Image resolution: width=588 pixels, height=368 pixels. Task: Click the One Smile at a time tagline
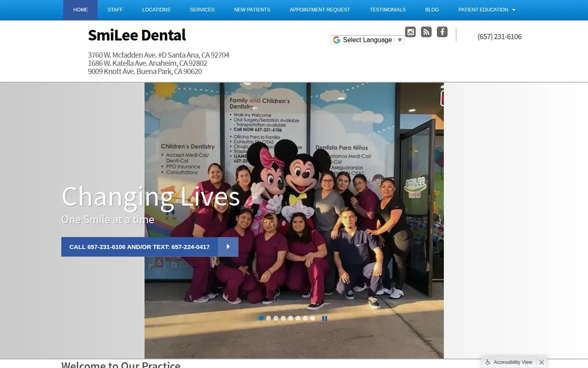(x=108, y=220)
